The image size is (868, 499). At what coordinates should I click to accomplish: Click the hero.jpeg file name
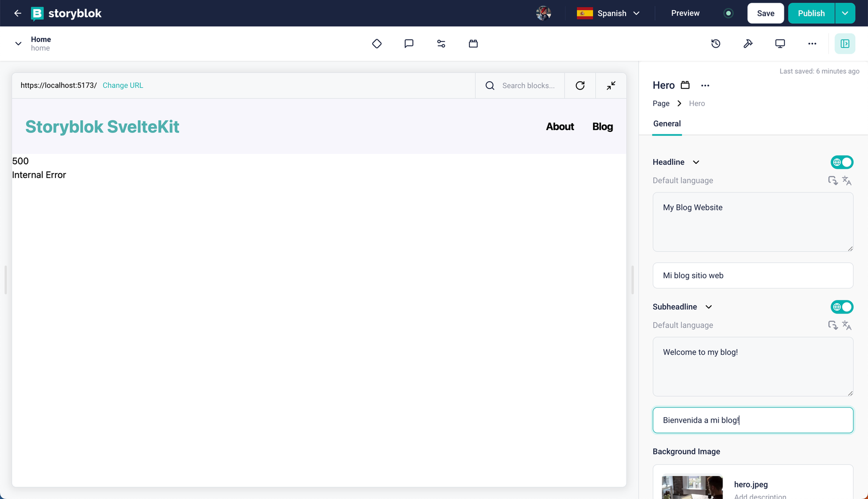coord(751,484)
